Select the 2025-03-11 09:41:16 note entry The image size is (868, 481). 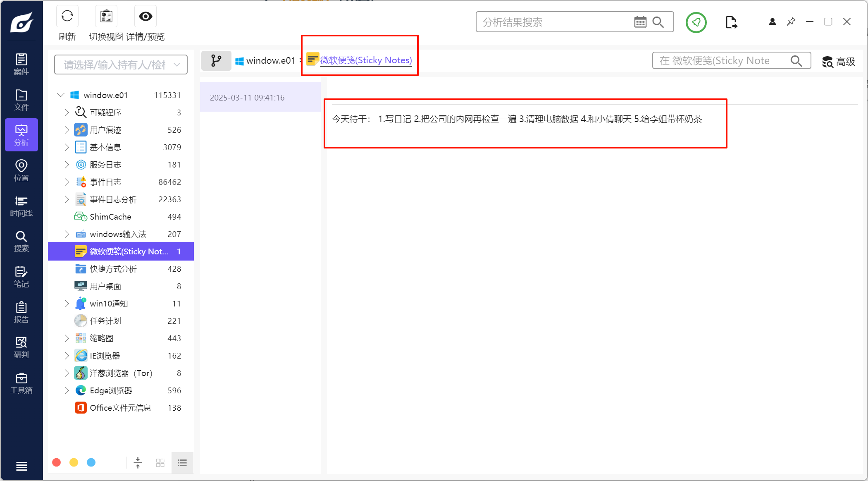tap(260, 97)
